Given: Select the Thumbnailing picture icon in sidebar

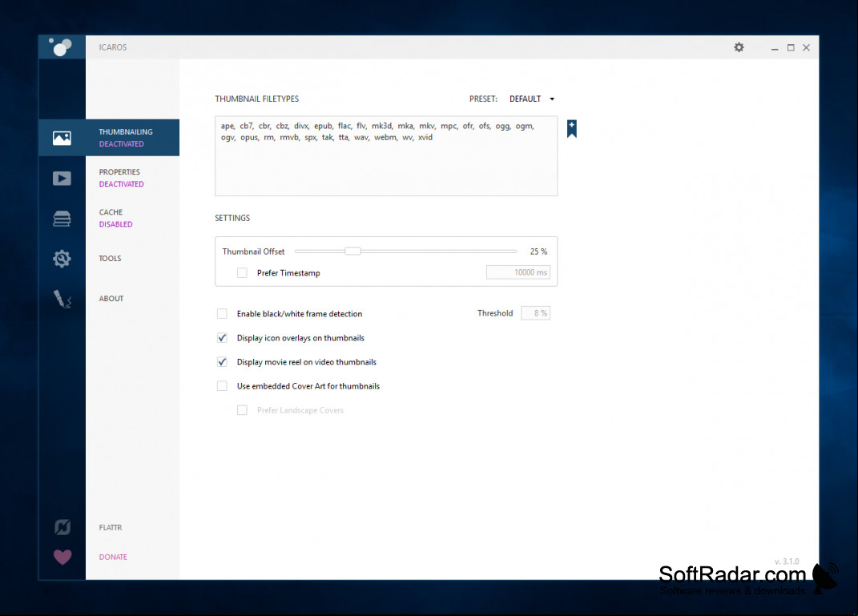Looking at the screenshot, I should click(62, 137).
